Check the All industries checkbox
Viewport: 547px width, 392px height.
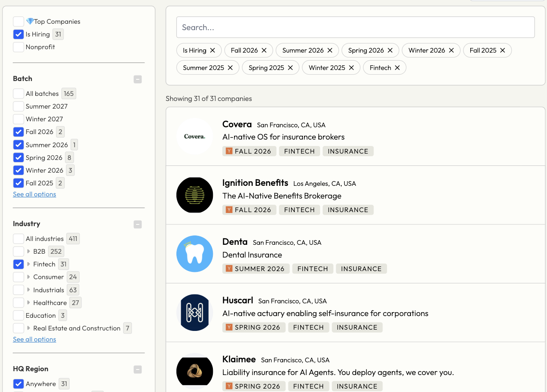point(18,239)
